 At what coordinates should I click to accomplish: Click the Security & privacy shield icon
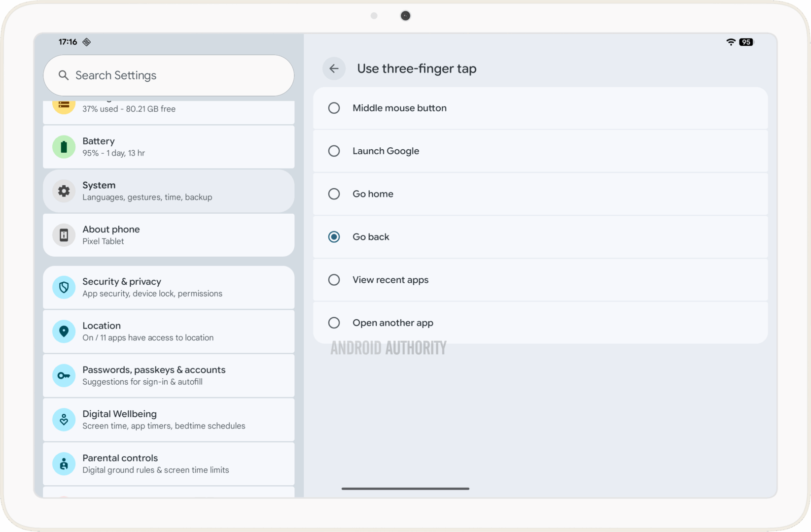64,287
